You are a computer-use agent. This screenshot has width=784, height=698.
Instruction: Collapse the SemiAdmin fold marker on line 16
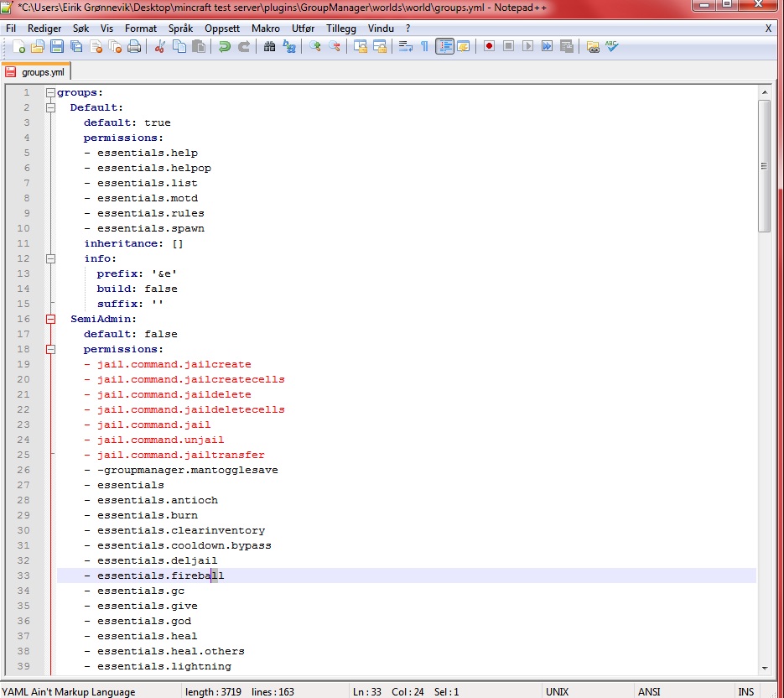tap(50, 320)
